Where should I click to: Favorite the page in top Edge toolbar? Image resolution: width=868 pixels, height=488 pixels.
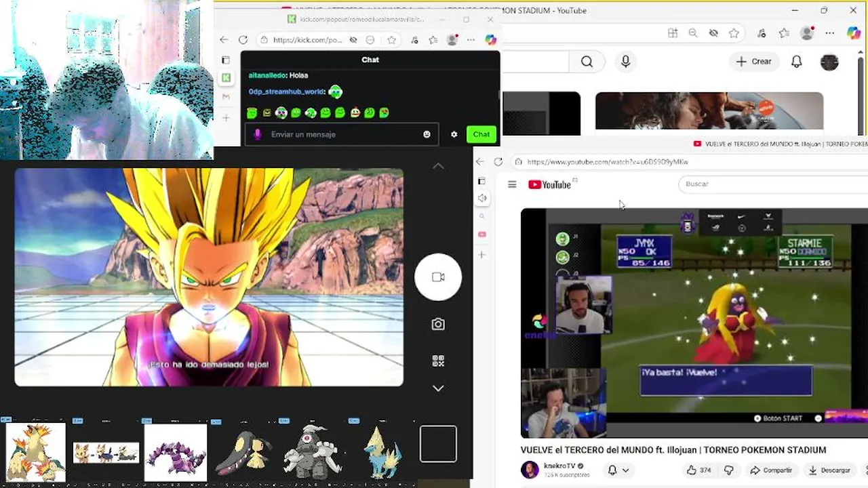[x=734, y=33]
